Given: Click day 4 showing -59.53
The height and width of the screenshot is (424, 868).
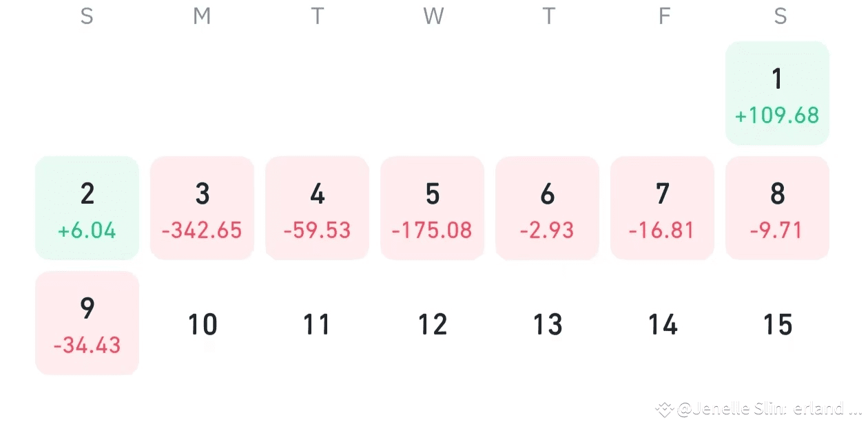Looking at the screenshot, I should click(x=317, y=209).
